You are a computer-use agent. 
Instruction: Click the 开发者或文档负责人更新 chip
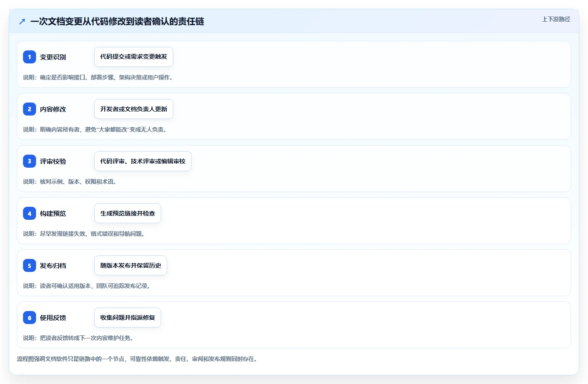tap(134, 109)
